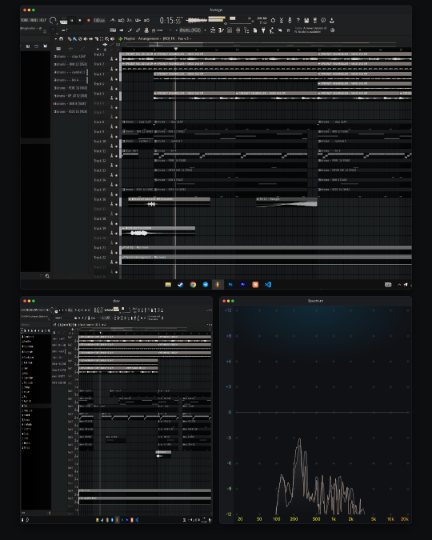Click the search magnifier icon in browser panel
Screen dimensions: 432x540
tap(47, 276)
